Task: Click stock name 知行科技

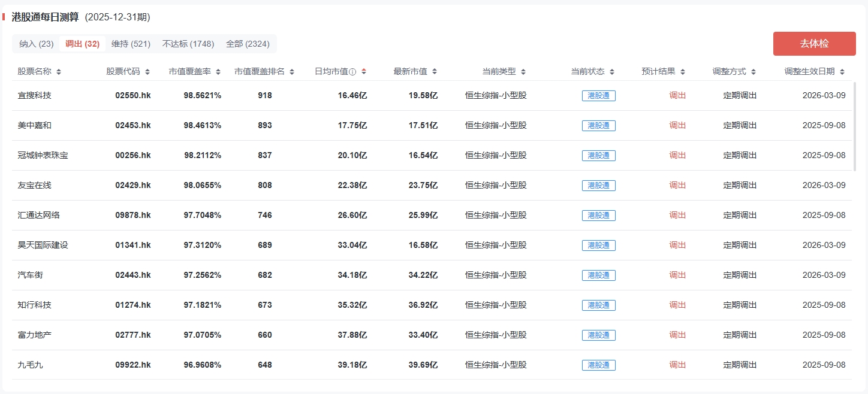Action: pyautogui.click(x=35, y=305)
